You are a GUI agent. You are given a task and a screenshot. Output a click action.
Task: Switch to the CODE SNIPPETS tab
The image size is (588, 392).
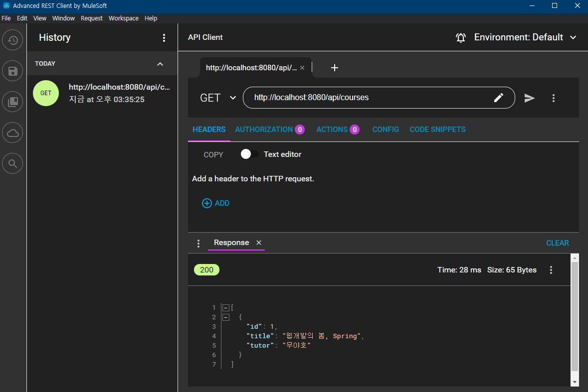tap(437, 130)
